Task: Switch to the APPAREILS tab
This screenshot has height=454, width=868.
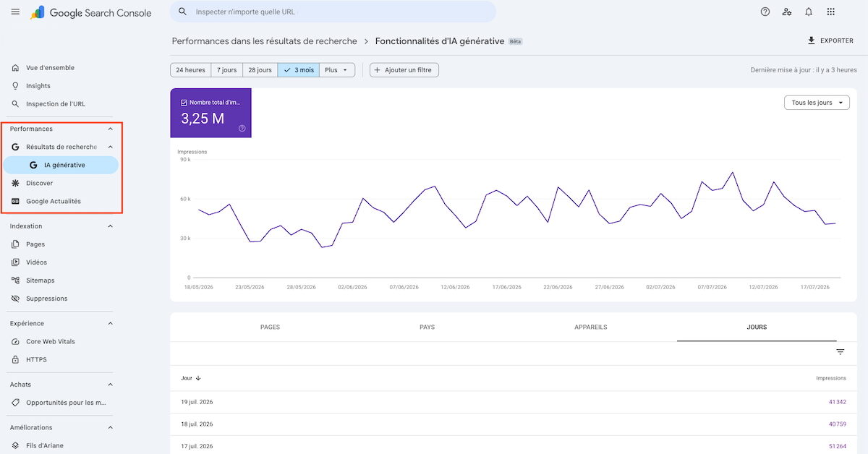Action: pos(591,327)
